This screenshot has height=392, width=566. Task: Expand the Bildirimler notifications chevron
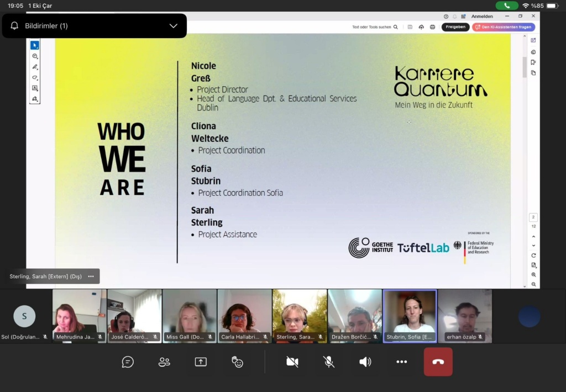coord(173,26)
